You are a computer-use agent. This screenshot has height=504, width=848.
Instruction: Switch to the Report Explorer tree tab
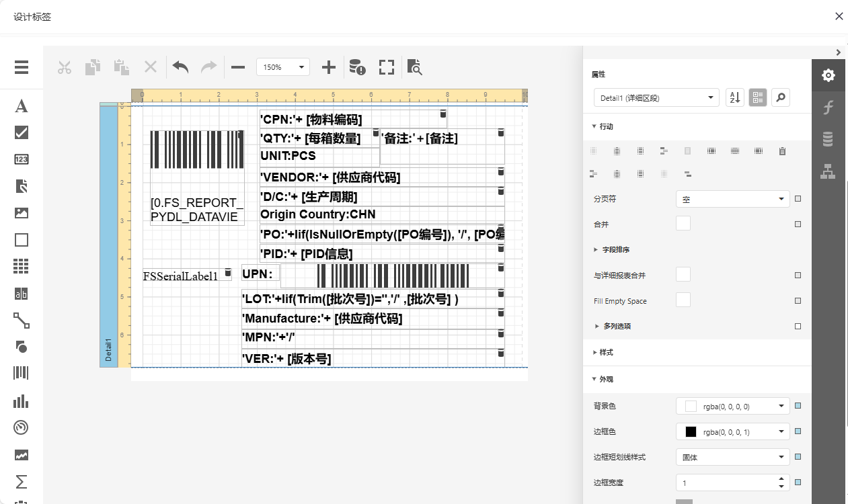point(828,172)
